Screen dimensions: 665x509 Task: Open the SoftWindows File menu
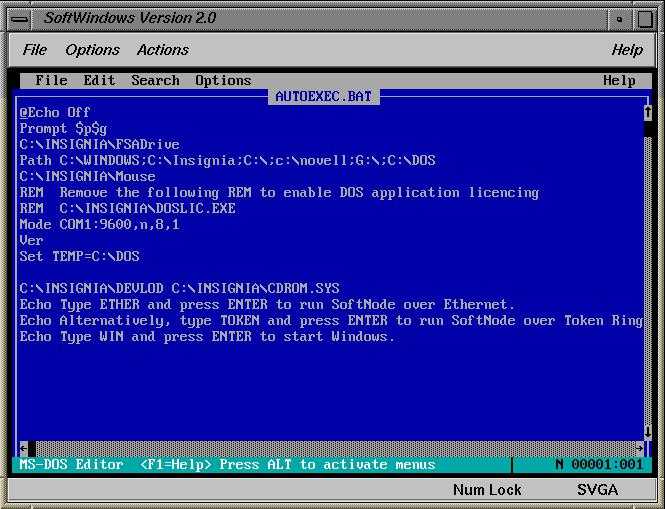pos(34,50)
